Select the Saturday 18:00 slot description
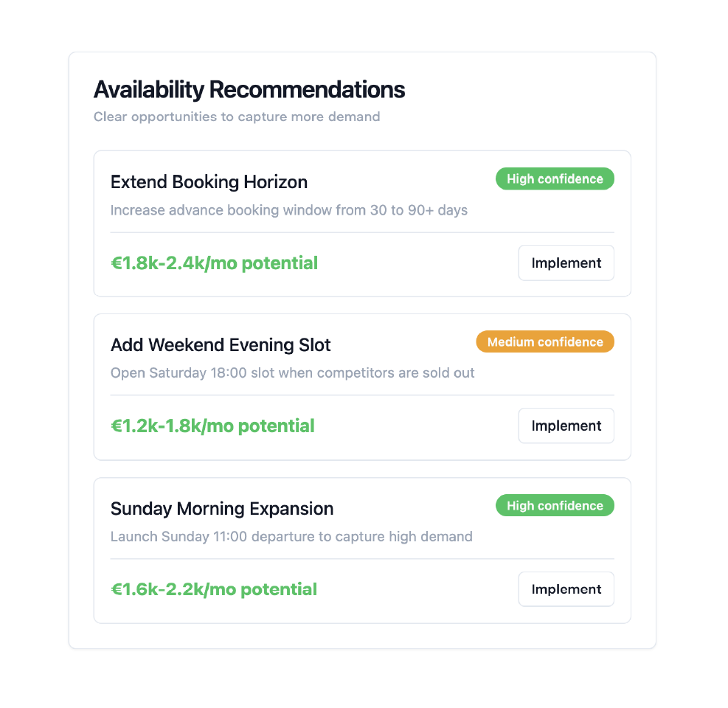This screenshot has width=728, height=708. (x=292, y=373)
